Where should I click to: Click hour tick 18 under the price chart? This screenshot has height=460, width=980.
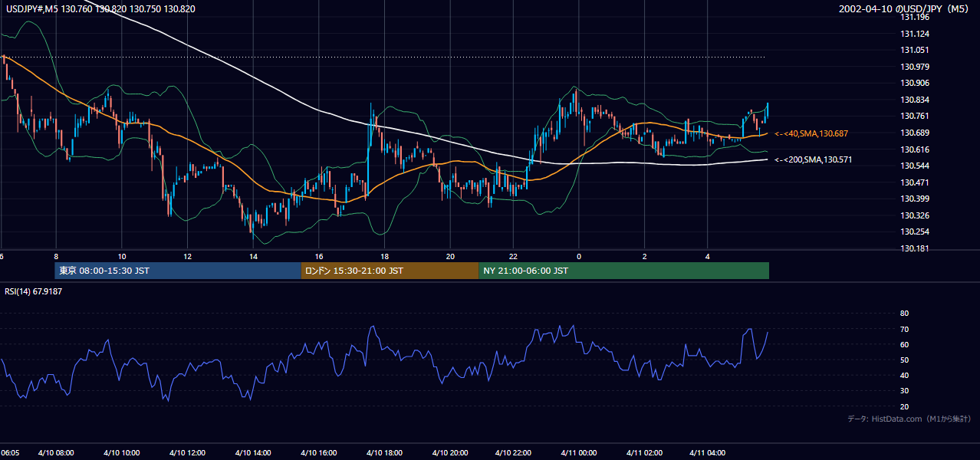384,257
